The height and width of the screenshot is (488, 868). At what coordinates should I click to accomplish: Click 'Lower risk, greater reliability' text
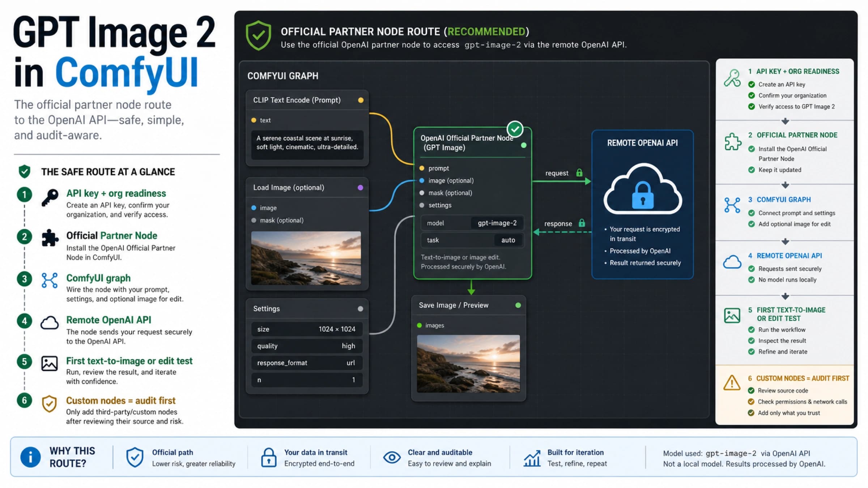194,464
